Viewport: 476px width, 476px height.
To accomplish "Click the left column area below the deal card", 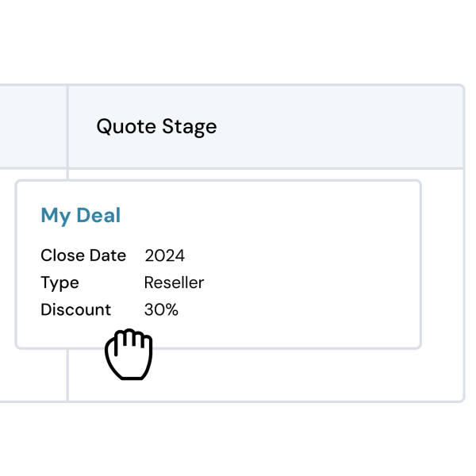I will pyautogui.click(x=33, y=375).
